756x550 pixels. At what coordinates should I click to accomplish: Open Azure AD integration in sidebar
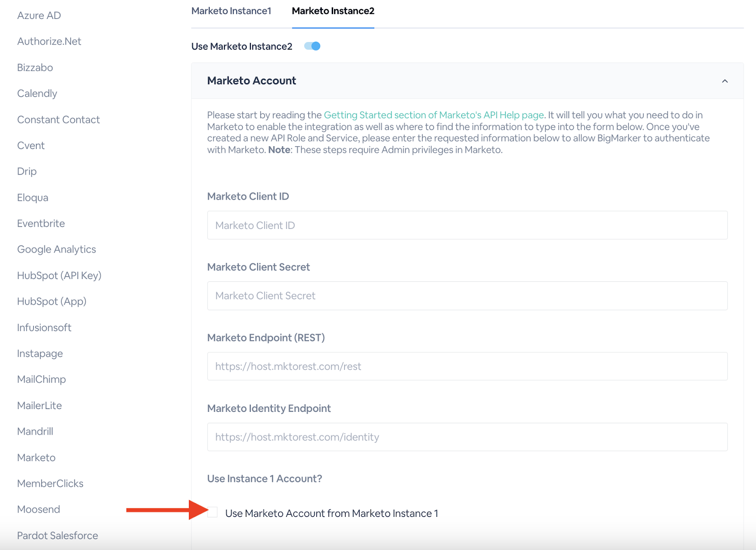pyautogui.click(x=39, y=16)
